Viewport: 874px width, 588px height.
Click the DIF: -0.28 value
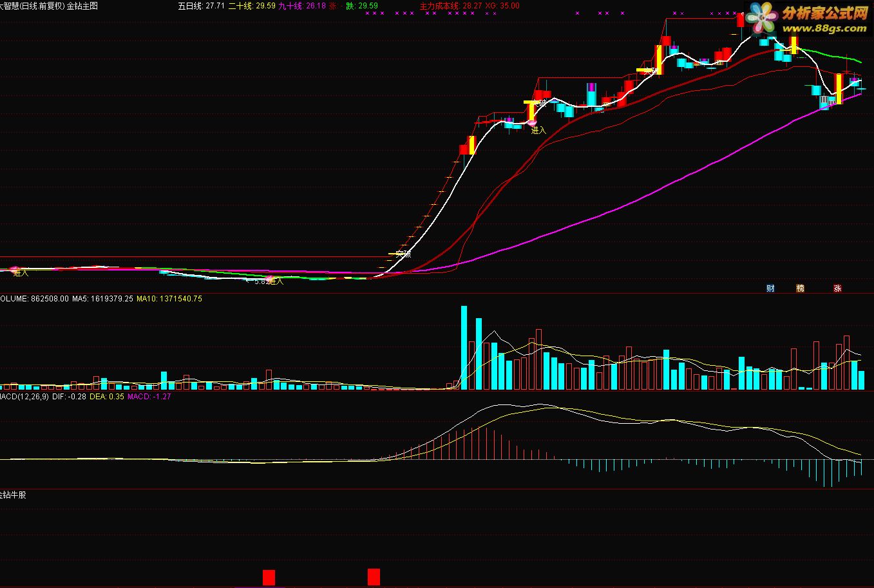click(69, 397)
